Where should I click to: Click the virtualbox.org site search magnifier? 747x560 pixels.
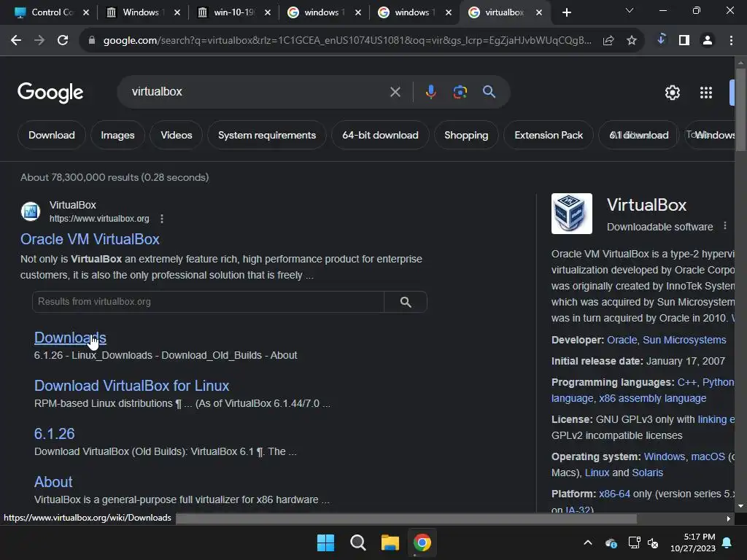coord(406,302)
